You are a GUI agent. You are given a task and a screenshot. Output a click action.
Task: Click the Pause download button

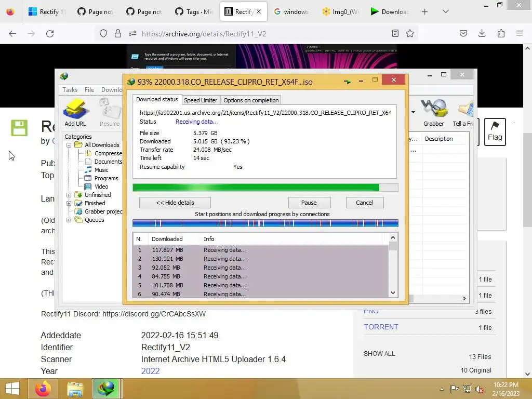pos(309,203)
